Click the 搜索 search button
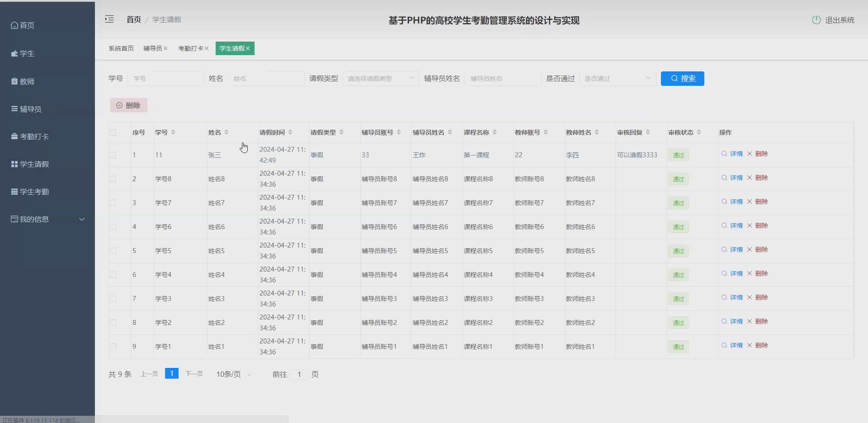 click(682, 78)
